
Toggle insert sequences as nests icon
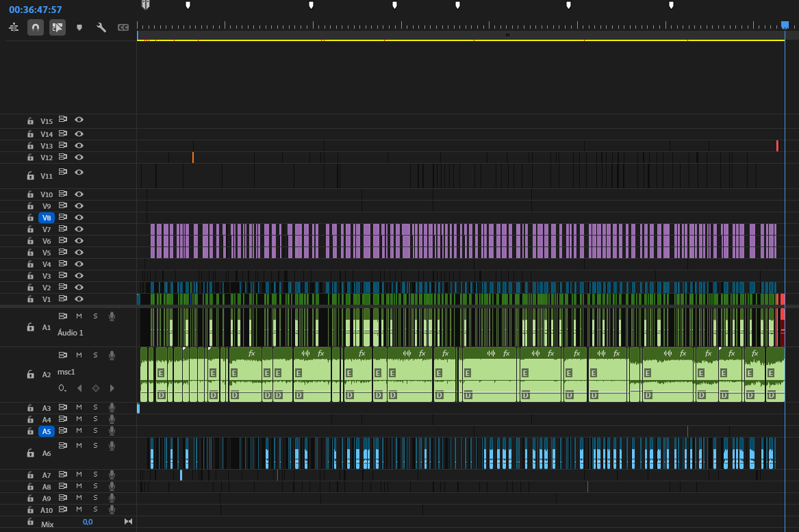pos(14,27)
